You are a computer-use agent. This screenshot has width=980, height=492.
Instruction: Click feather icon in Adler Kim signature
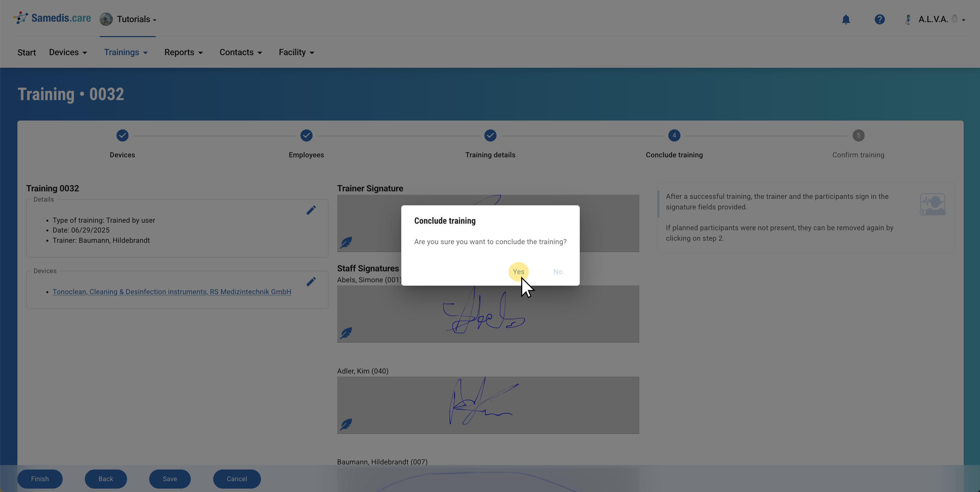346,424
